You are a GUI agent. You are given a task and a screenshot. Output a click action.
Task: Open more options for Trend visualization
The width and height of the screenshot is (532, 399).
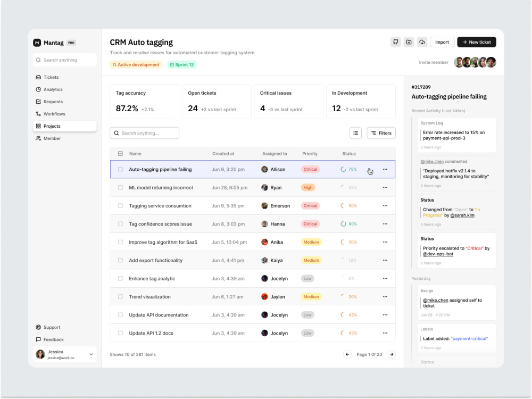pyautogui.click(x=385, y=296)
